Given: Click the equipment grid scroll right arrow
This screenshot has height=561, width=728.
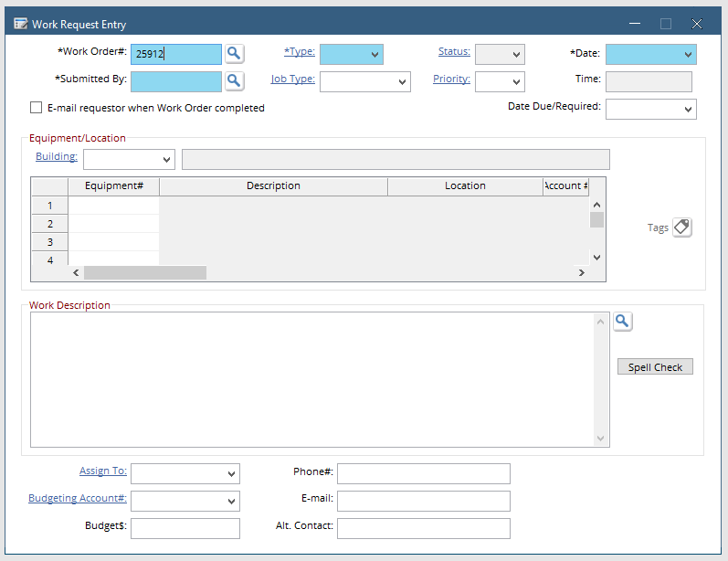Looking at the screenshot, I should pyautogui.click(x=581, y=273).
